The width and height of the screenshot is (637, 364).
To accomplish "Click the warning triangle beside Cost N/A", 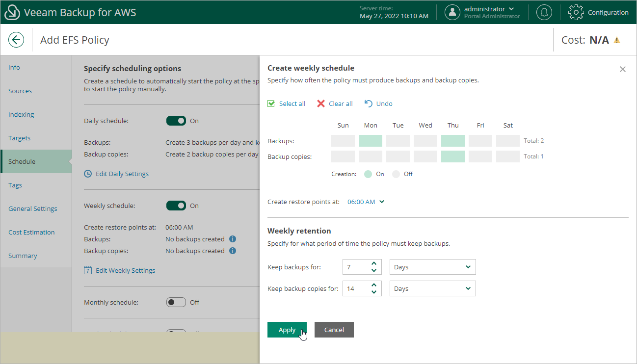I will point(617,39).
